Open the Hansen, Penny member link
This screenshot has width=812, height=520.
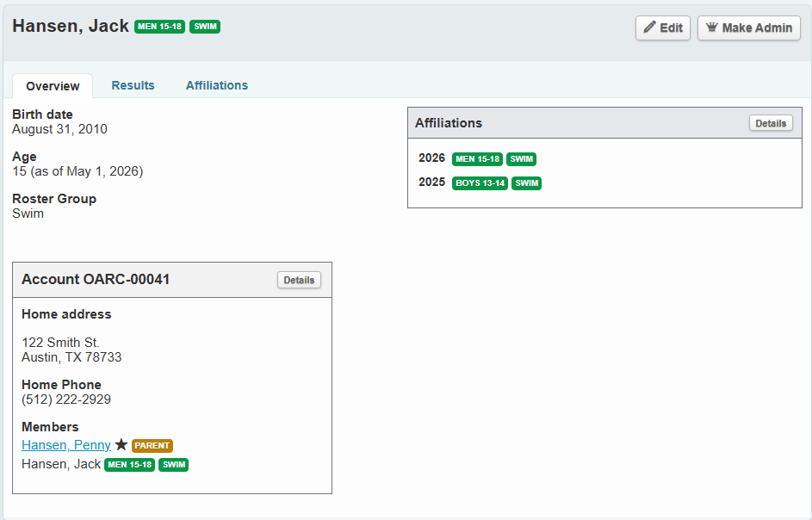(65, 445)
